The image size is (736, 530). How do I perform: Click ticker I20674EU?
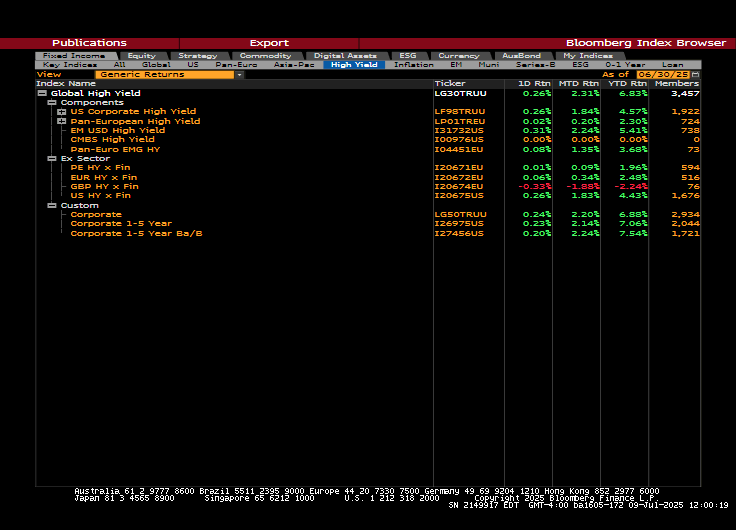459,186
